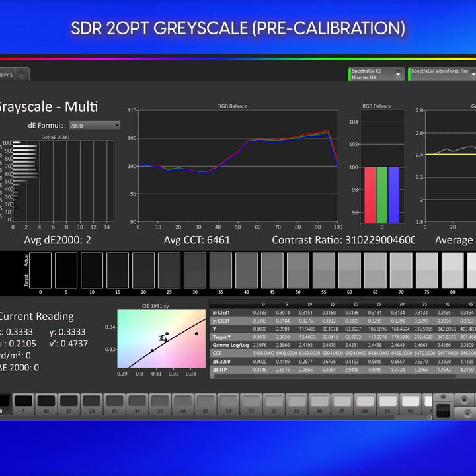Add a new history tab with the plus icon
Screen dimensions: 476x476
[x=22, y=74]
